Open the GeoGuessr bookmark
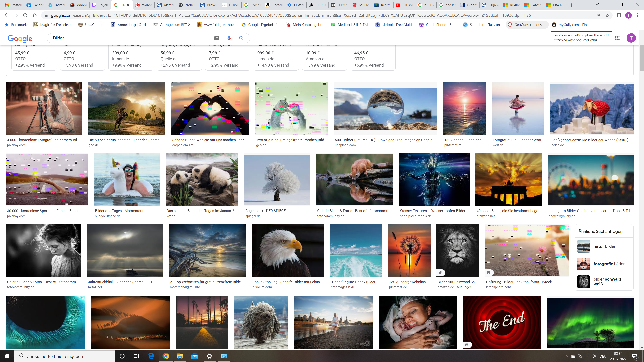Image resolution: width=644 pixels, height=362 pixels. tap(527, 25)
